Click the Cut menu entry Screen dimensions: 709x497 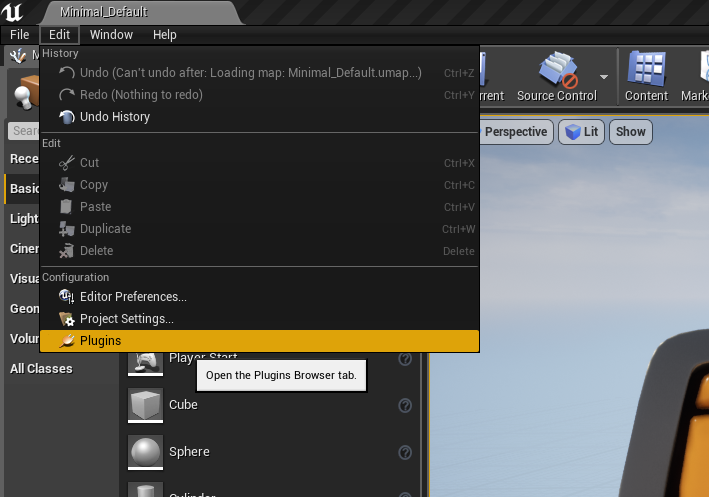click(260, 163)
